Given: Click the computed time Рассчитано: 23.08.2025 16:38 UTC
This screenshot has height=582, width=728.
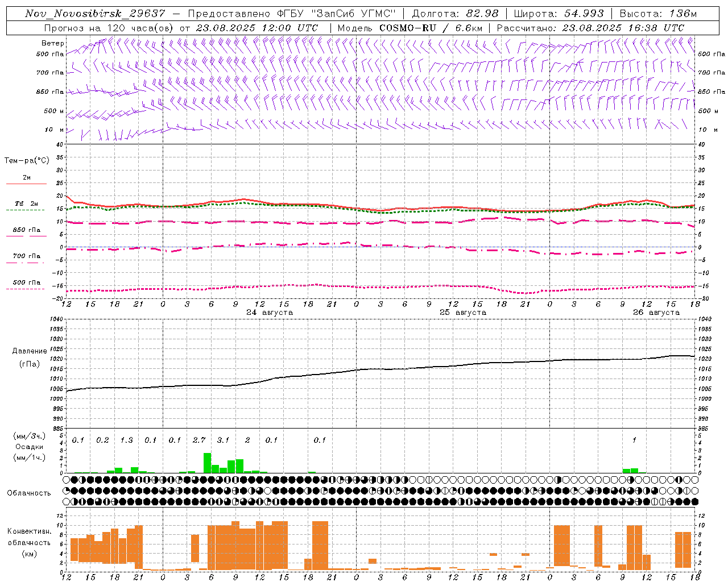Looking at the screenshot, I should (x=590, y=28).
